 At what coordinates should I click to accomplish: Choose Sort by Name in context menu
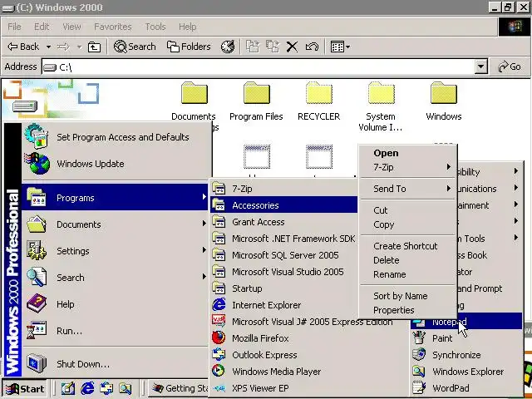tap(407, 296)
